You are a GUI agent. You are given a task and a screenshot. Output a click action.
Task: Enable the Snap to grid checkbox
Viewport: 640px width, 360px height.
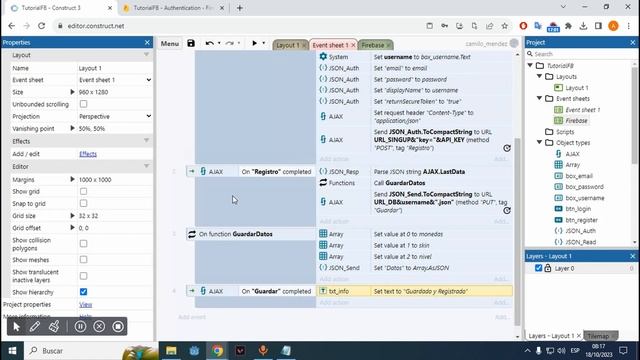[x=83, y=203]
